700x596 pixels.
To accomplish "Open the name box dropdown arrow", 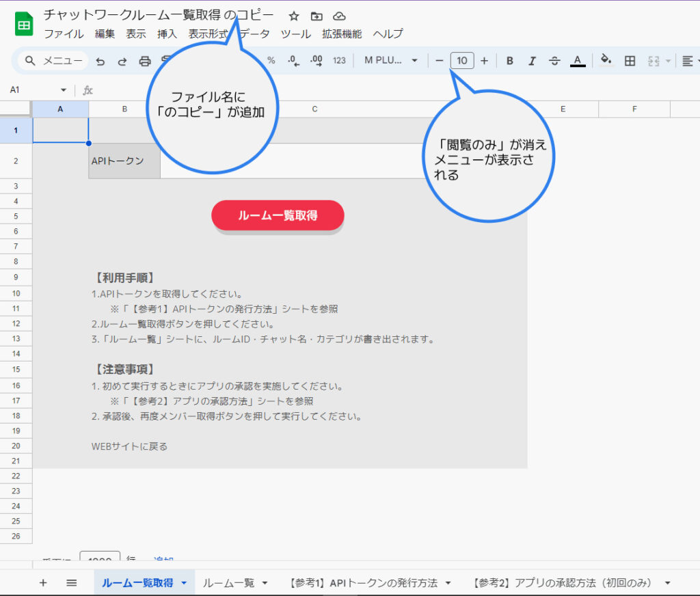I will click(64, 90).
